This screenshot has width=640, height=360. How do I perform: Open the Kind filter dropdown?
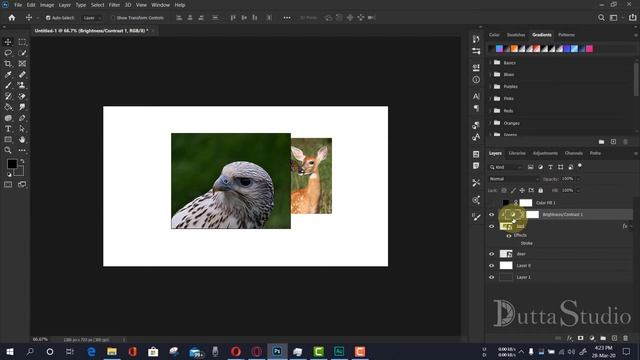point(506,167)
